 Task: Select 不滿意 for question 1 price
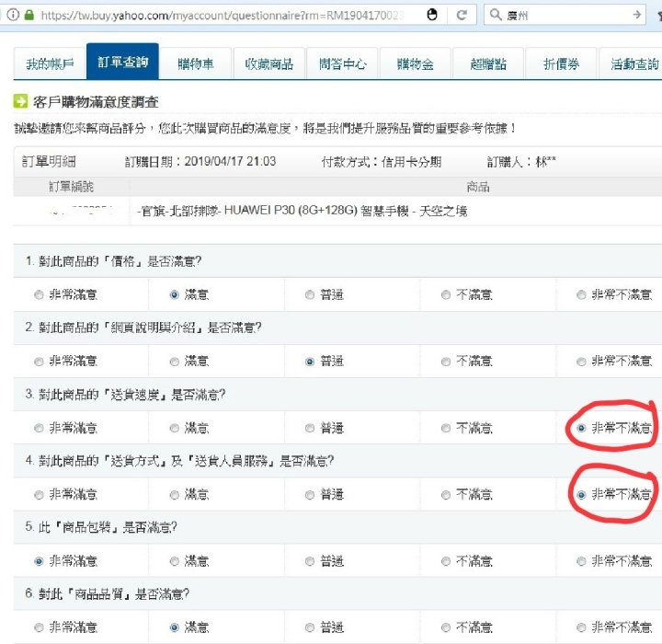coord(446,294)
